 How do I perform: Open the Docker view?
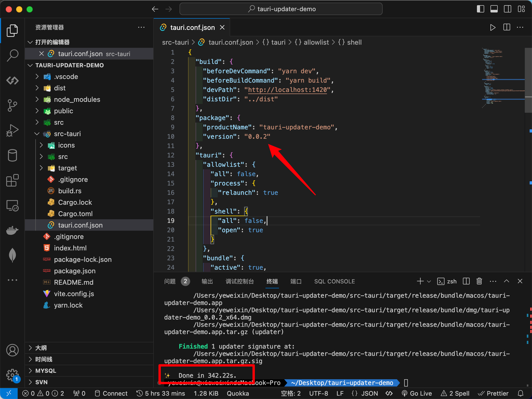click(12, 230)
